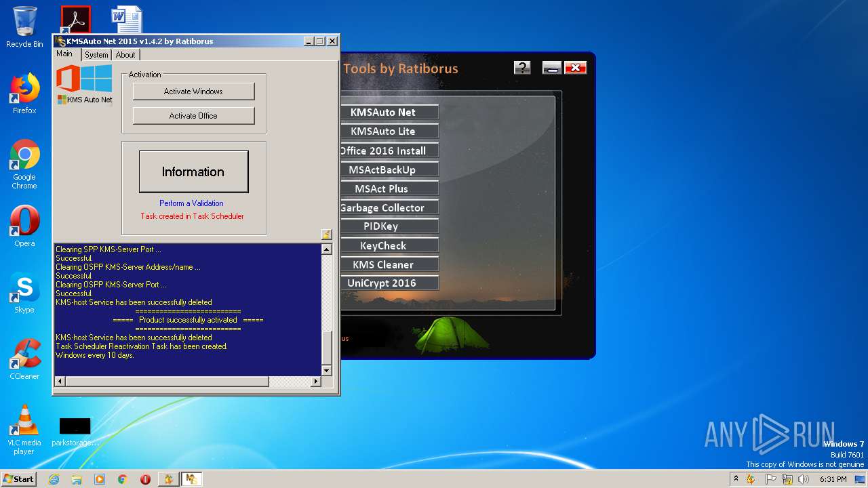Open the Start menu
Image resolution: width=868 pixels, height=488 pixels.
pyautogui.click(x=19, y=479)
